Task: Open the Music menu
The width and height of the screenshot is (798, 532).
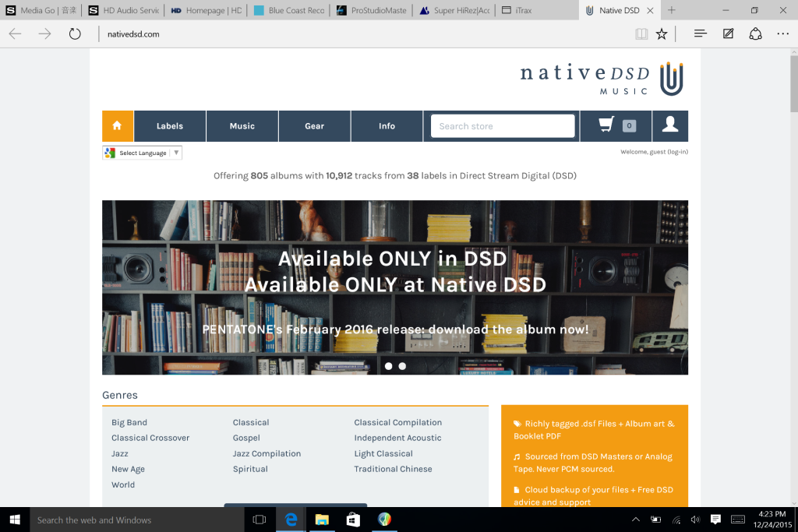Action: click(242, 125)
